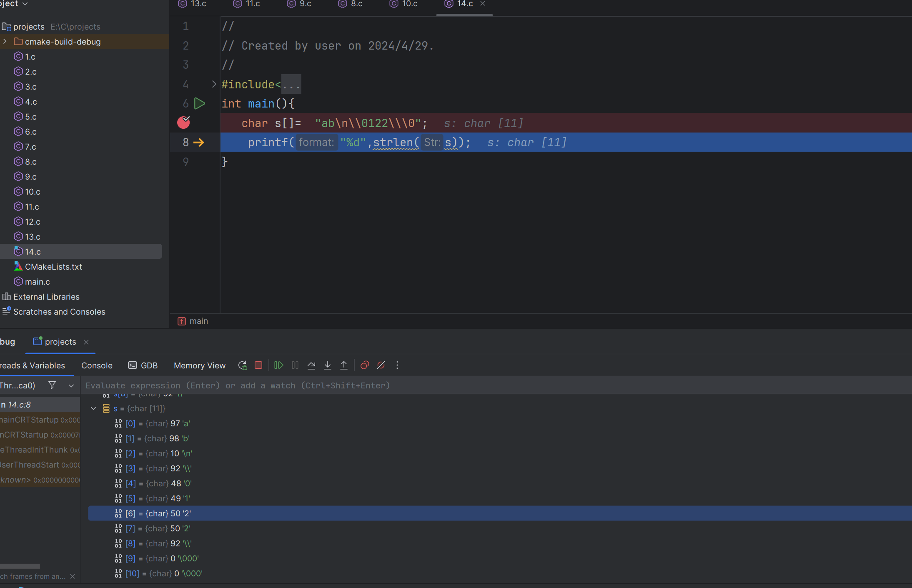Switch to the 10.c editor tab
This screenshot has height=588, width=912.
click(403, 4)
